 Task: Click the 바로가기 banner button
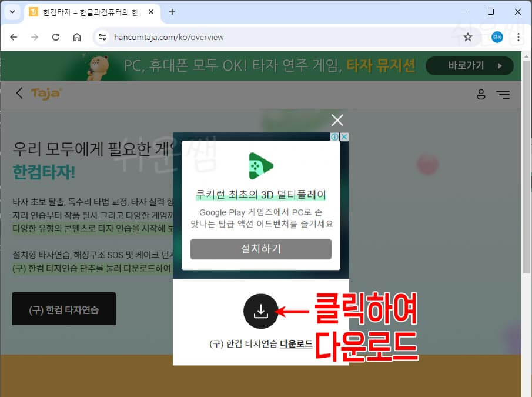coord(469,65)
